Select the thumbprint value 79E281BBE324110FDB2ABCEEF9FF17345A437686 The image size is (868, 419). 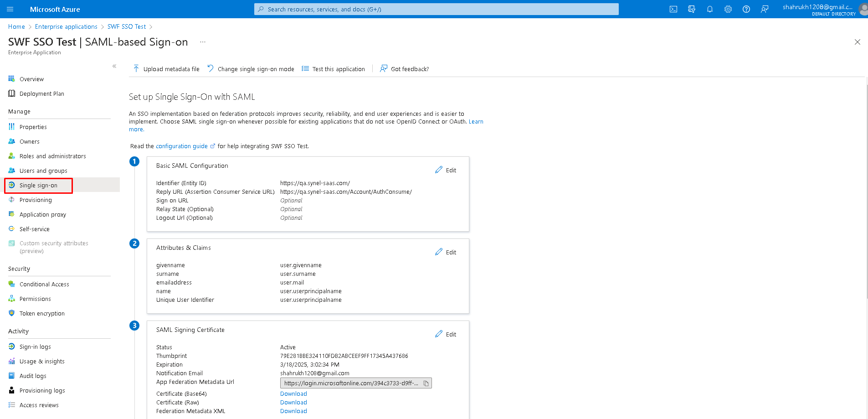click(344, 356)
